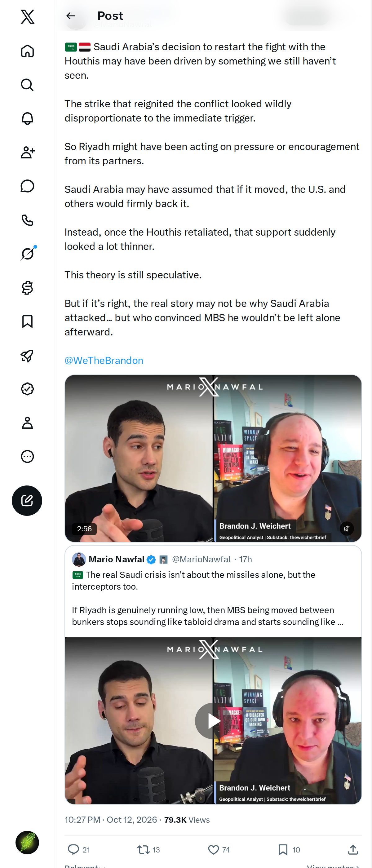Unmute the playing video

pos(346,528)
